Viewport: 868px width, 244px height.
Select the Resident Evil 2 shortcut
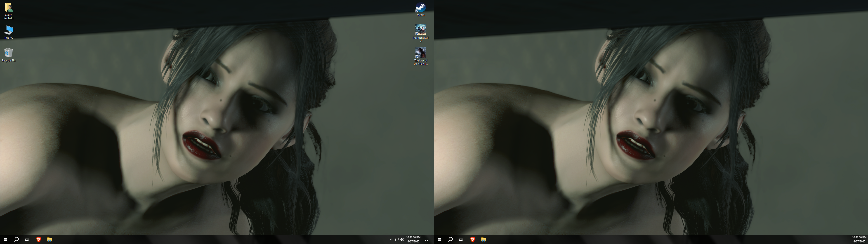coord(420,33)
